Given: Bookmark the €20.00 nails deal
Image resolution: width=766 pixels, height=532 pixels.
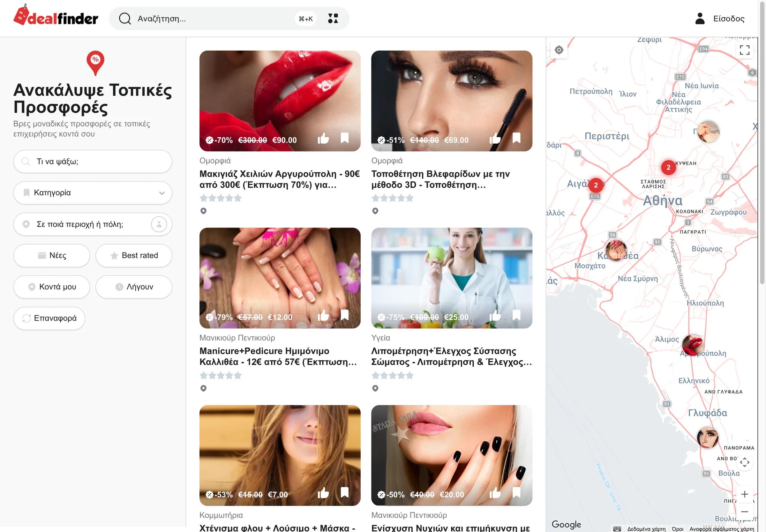Looking at the screenshot, I should [x=516, y=492].
